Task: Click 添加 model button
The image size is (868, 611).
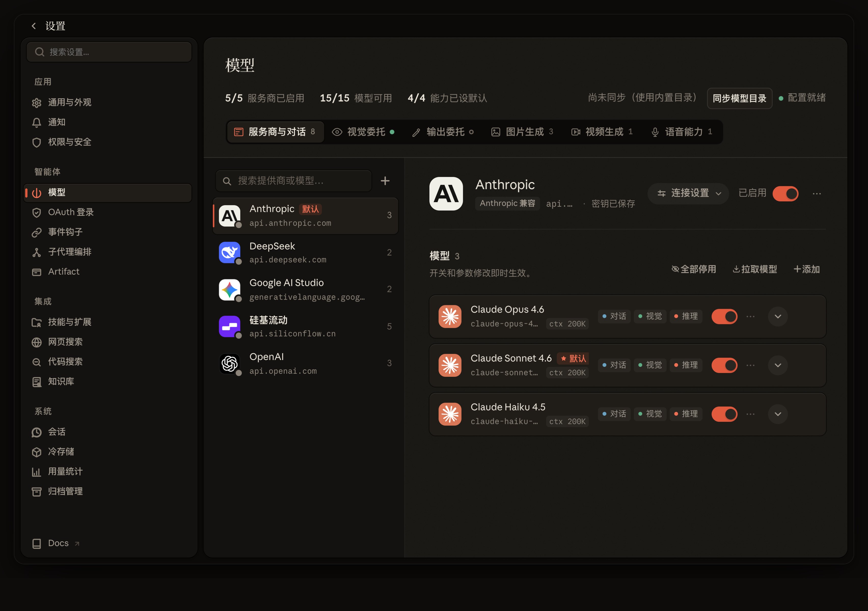Action: pos(806,269)
